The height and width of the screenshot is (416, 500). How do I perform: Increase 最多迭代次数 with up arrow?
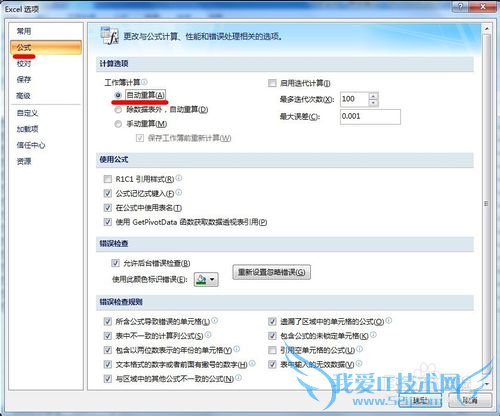click(x=373, y=96)
